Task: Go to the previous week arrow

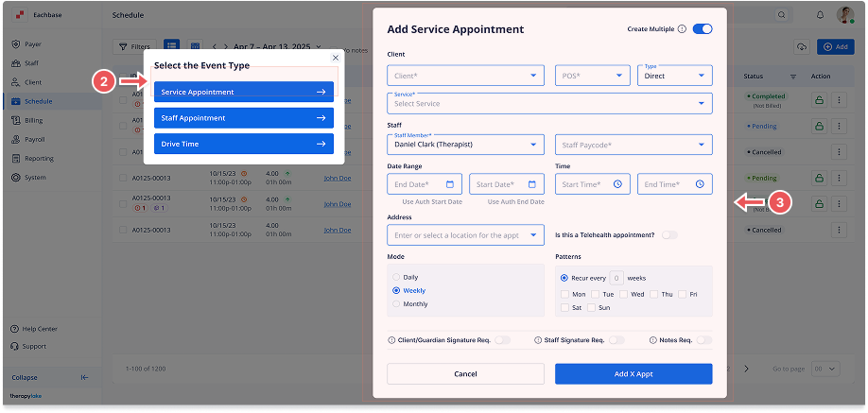Action: (215, 47)
